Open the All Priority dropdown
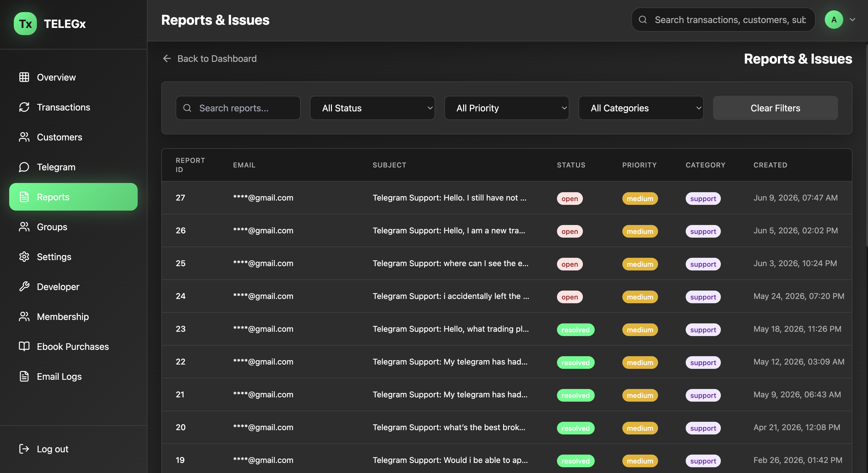This screenshot has width=868, height=473. pyautogui.click(x=507, y=108)
